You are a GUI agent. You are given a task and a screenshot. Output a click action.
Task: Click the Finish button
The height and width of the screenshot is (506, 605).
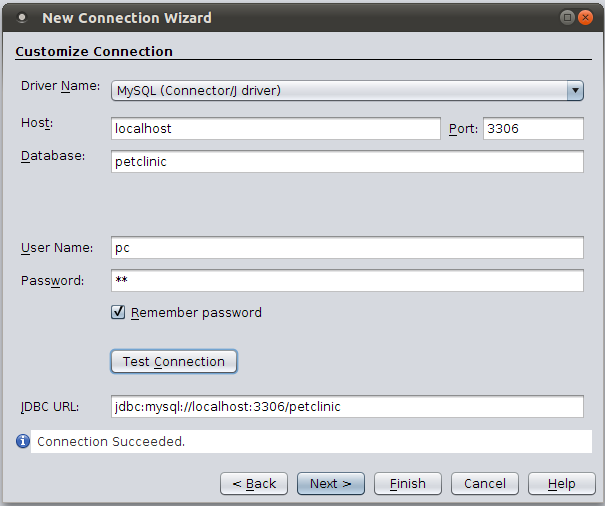pos(407,484)
